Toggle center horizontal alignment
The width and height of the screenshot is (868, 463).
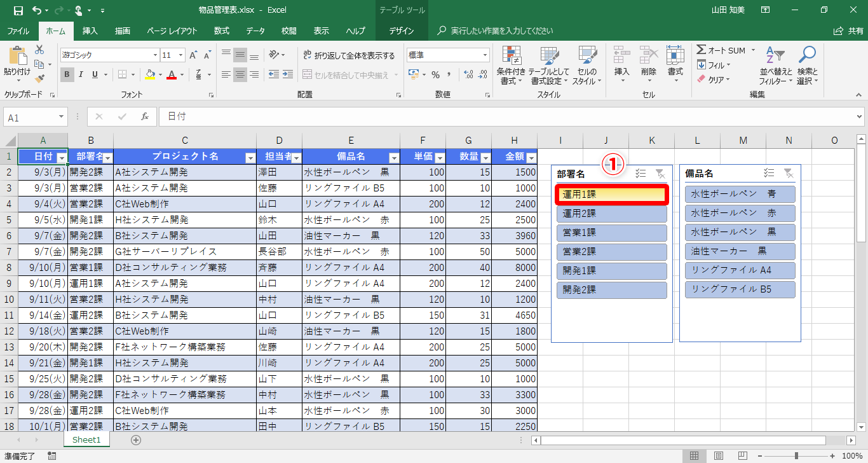click(x=240, y=75)
